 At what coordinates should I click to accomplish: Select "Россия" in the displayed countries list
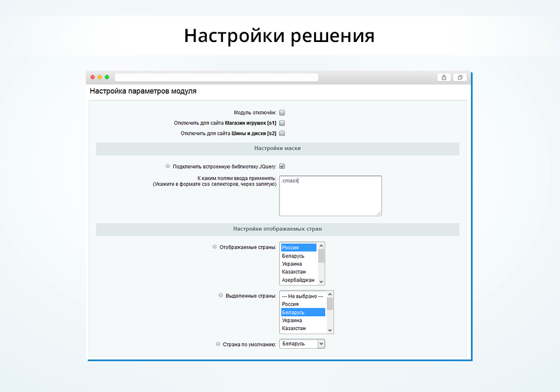pyautogui.click(x=300, y=247)
